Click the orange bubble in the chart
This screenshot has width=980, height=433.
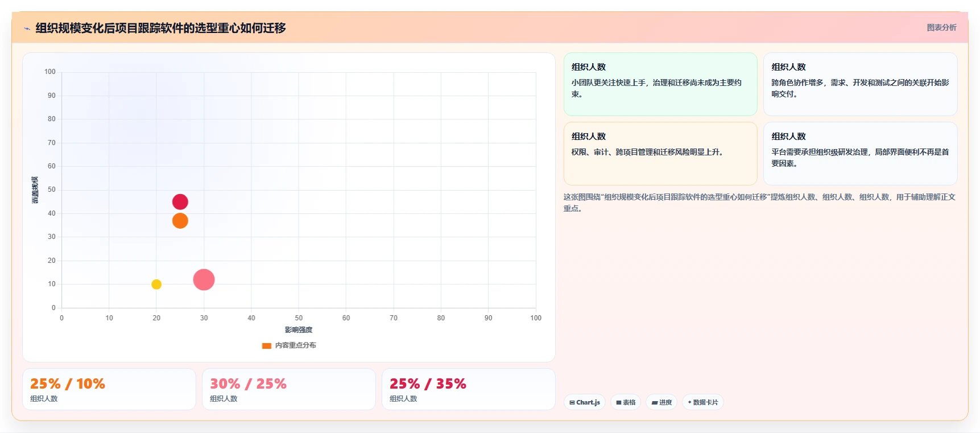[180, 221]
